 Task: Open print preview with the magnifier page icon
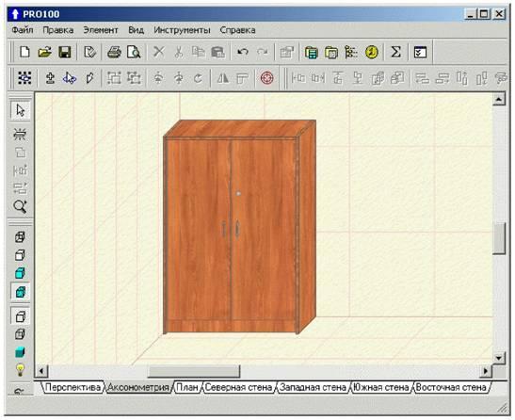[134, 52]
